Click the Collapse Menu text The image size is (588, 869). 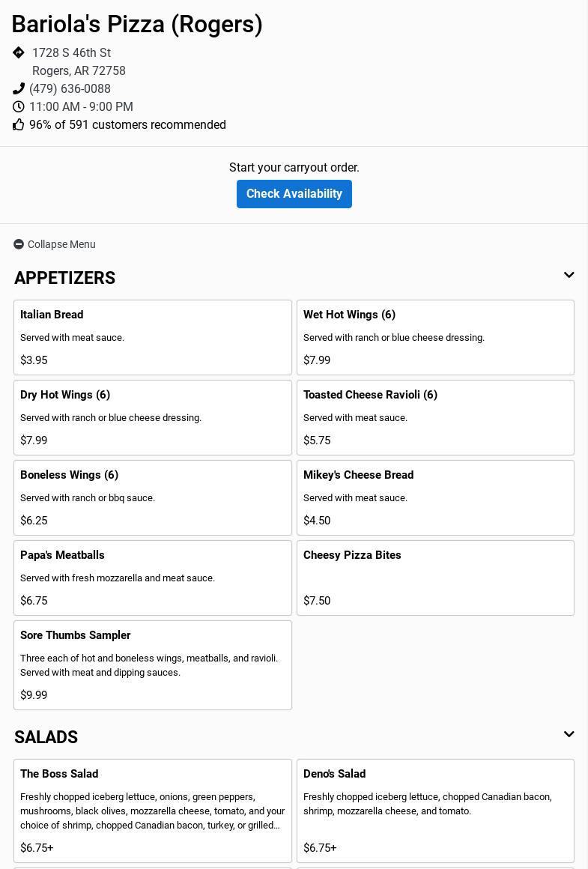[61, 244]
